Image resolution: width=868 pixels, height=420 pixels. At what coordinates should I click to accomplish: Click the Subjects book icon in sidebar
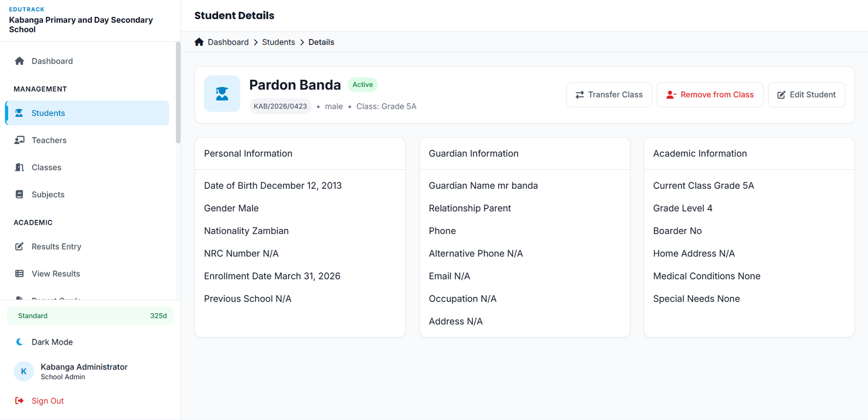coord(20,194)
